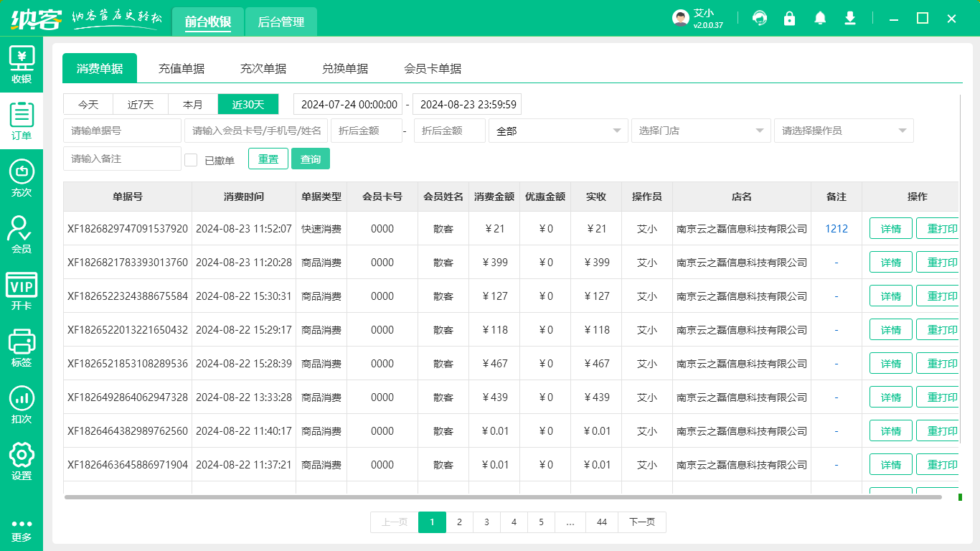Open the VIP 开卡 sidebar icon
Image resolution: width=980 pixels, height=551 pixels.
pos(22,291)
